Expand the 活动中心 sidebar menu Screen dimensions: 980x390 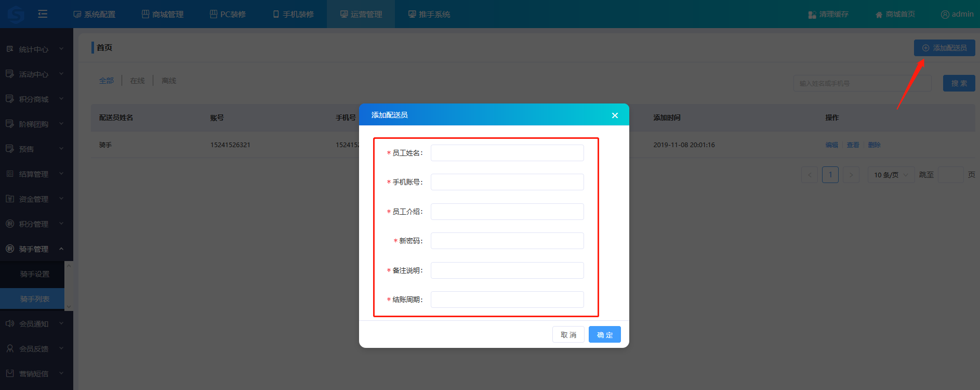61,74
